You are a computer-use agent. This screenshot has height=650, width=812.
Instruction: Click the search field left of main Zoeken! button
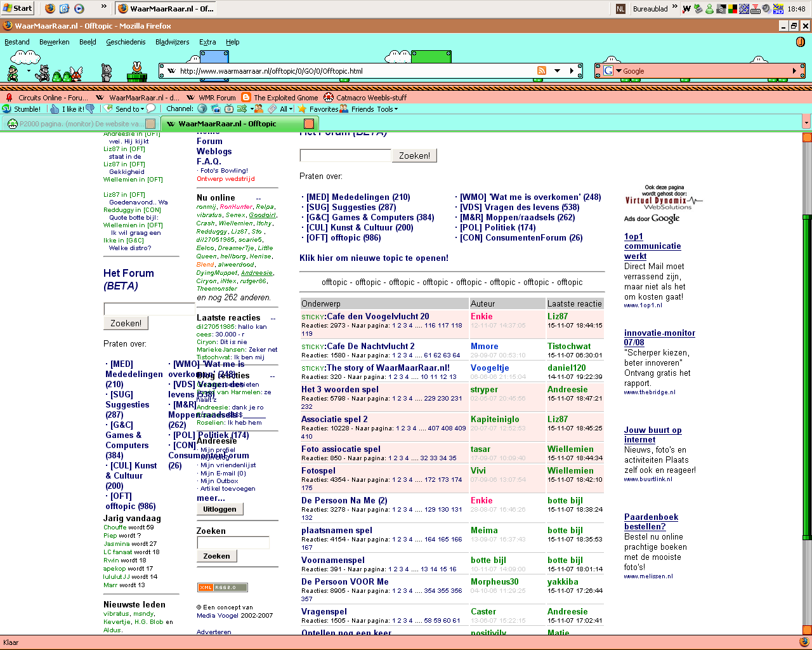tap(345, 156)
